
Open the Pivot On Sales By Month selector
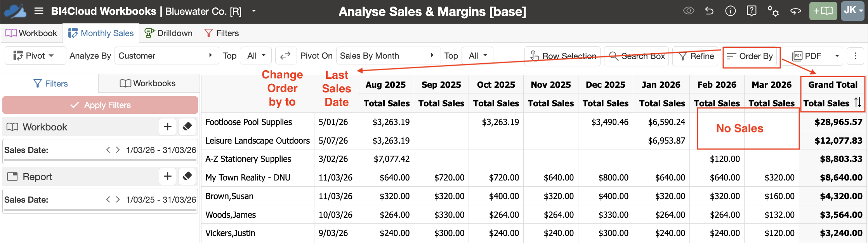pos(388,56)
